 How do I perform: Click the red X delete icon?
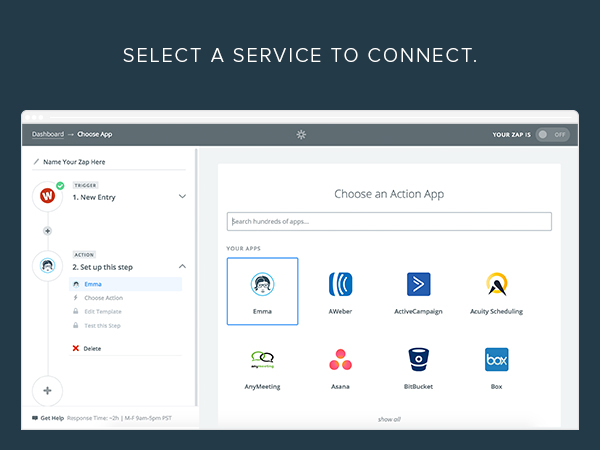pyautogui.click(x=76, y=348)
